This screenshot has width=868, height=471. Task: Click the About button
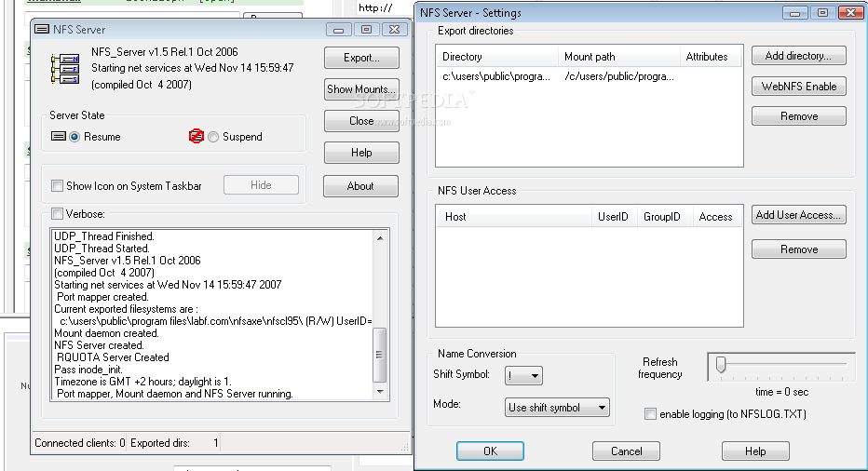[x=360, y=186]
